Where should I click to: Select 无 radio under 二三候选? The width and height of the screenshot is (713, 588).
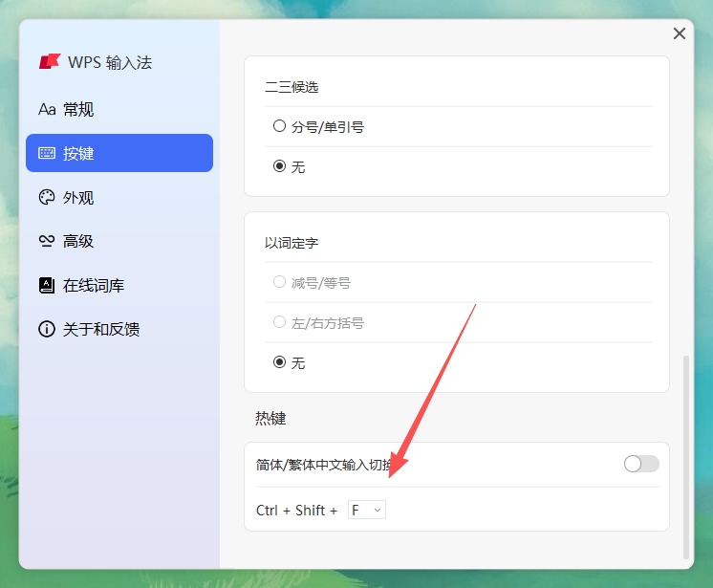(x=279, y=166)
